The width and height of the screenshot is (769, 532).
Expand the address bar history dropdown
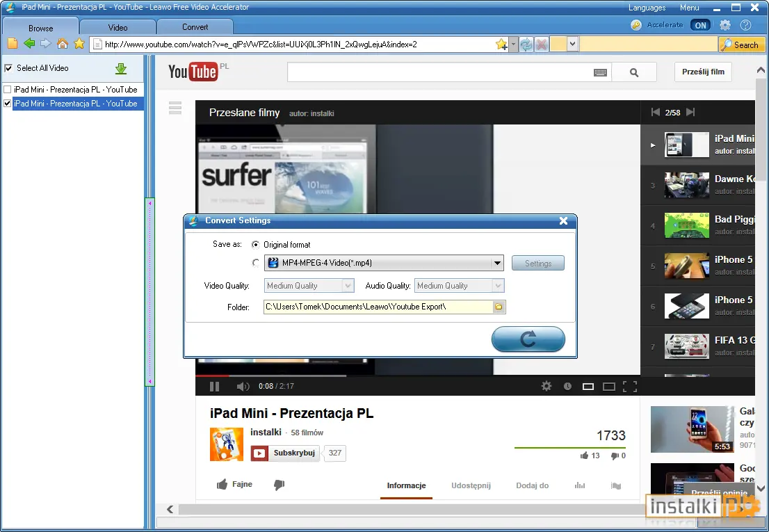pyautogui.click(x=514, y=45)
